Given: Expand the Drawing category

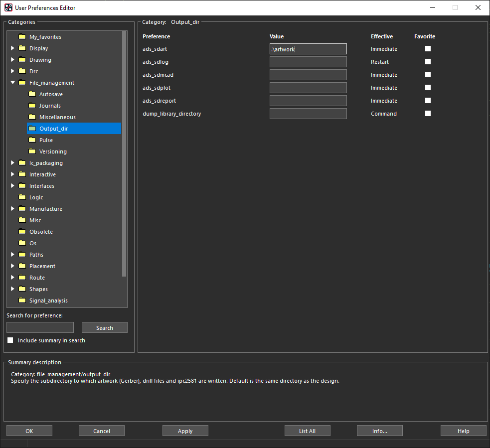Looking at the screenshot, I should pyautogui.click(x=12, y=59).
